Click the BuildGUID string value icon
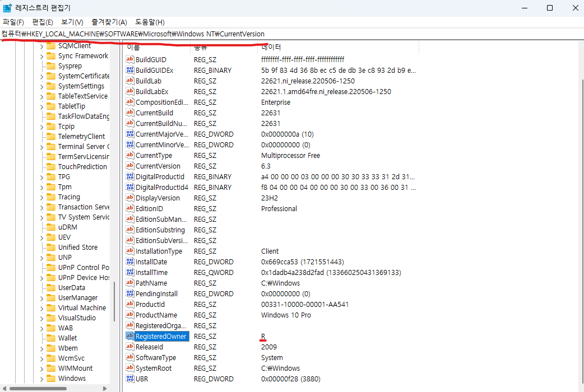 129,59
